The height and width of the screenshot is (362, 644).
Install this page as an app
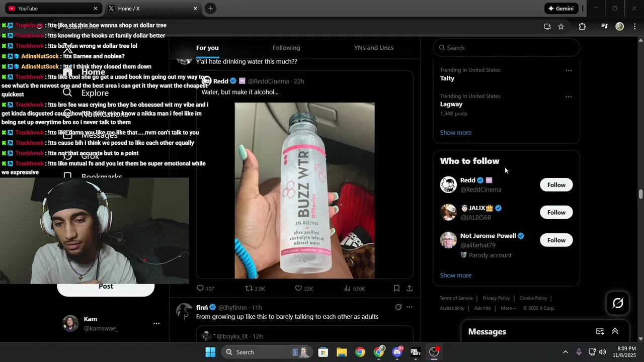pos(547,27)
